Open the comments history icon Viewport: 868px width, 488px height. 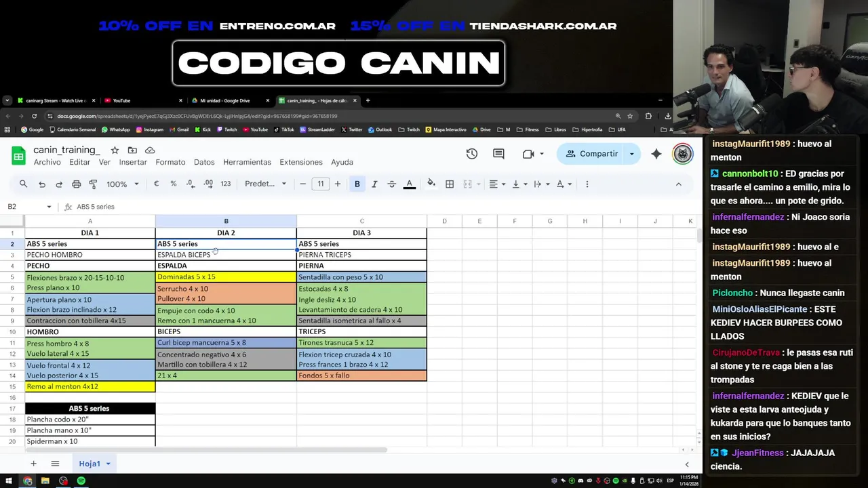(x=498, y=154)
